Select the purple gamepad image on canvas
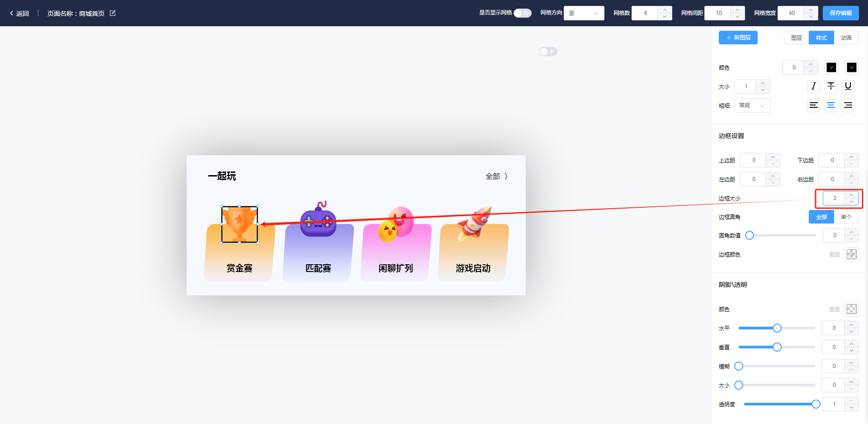The width and height of the screenshot is (868, 424). click(x=318, y=221)
